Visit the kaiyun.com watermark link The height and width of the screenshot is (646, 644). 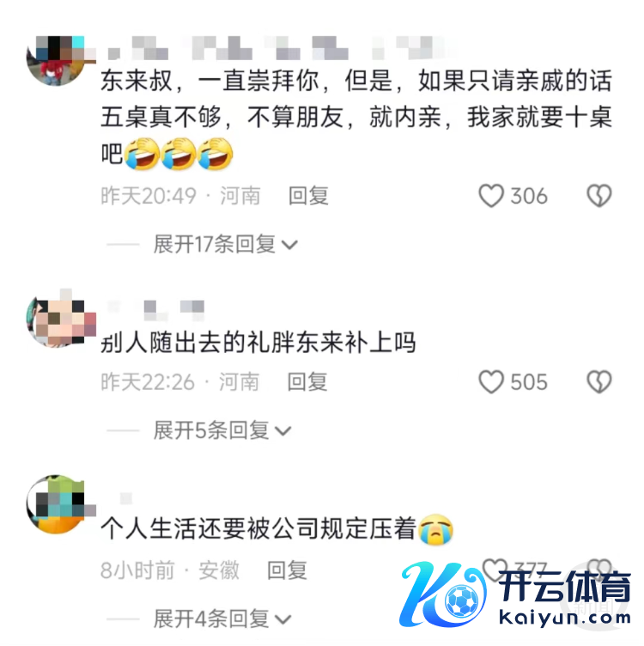pyautogui.click(x=564, y=618)
